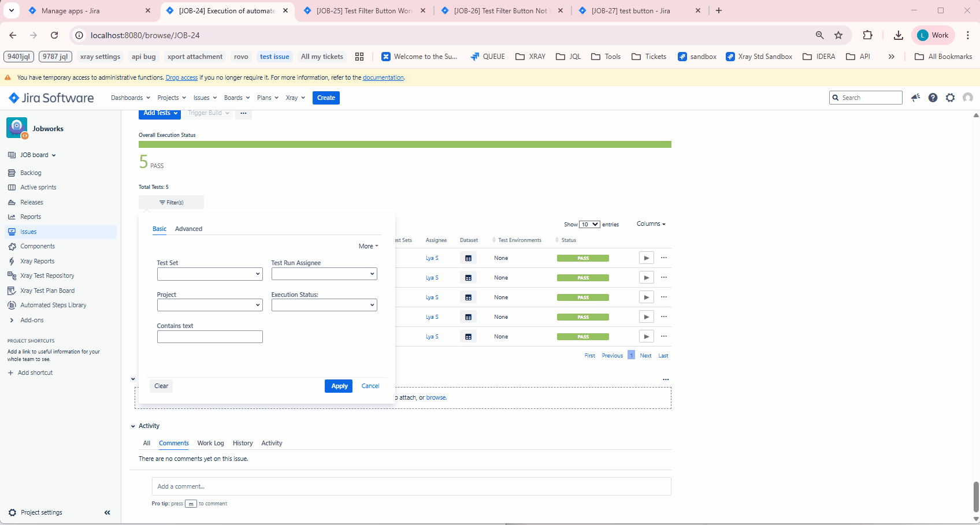The image size is (980, 525).
Task: Apply the filter settings
Action: pyautogui.click(x=339, y=386)
